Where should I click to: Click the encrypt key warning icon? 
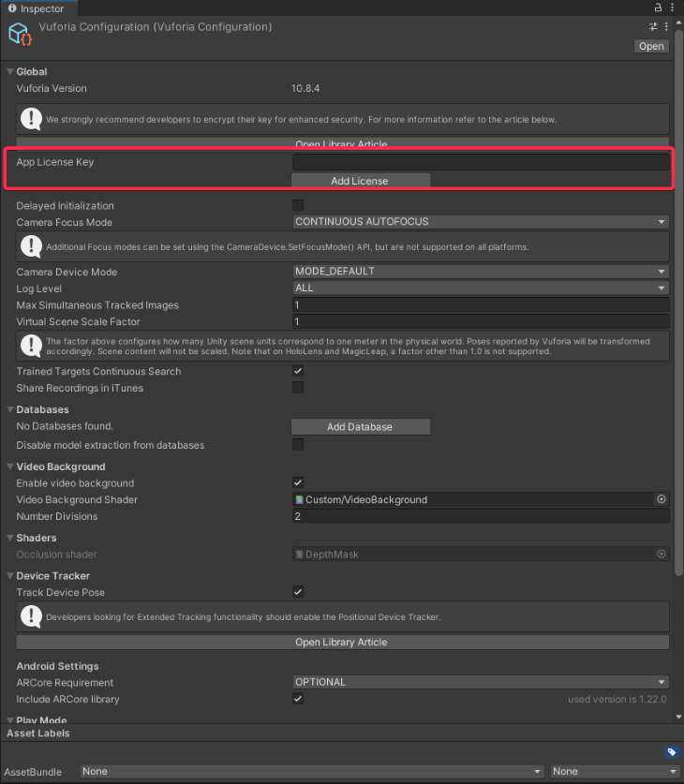coord(31,119)
